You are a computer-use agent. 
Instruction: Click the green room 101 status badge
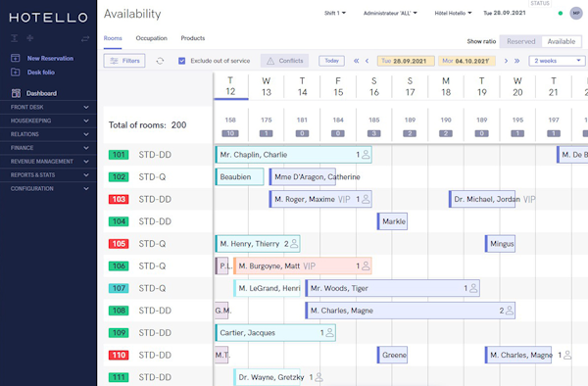tap(119, 155)
